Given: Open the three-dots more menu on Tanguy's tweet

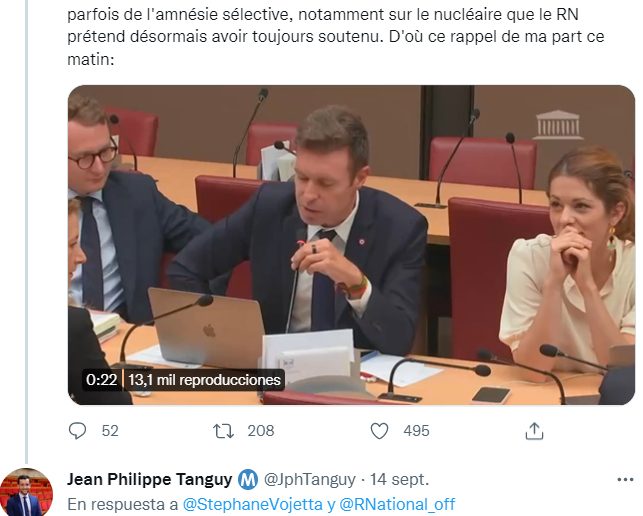Looking at the screenshot, I should [x=625, y=479].
